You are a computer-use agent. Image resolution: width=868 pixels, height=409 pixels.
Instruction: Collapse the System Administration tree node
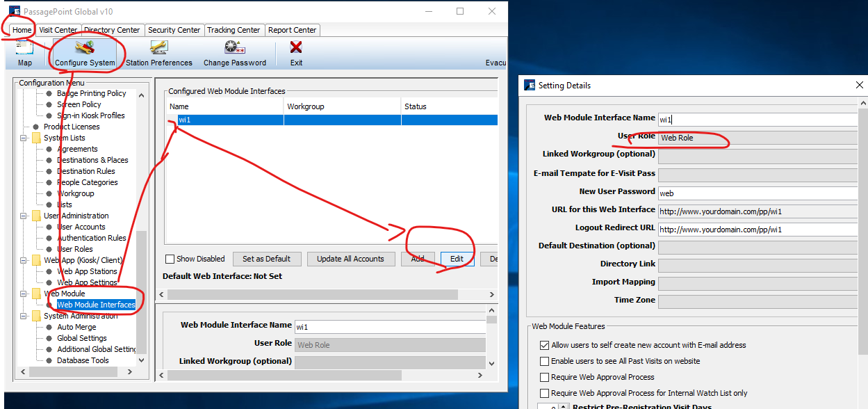point(24,316)
